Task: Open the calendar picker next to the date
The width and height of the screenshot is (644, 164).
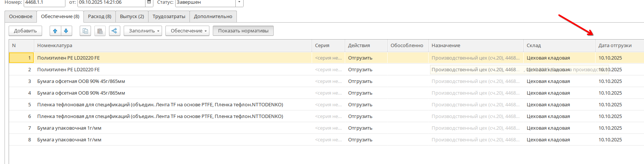Action: point(149,3)
